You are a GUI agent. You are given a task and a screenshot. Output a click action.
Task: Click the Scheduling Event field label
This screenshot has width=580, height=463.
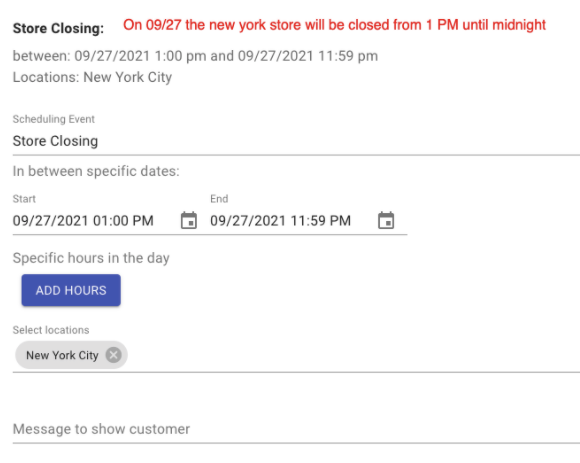tap(54, 119)
